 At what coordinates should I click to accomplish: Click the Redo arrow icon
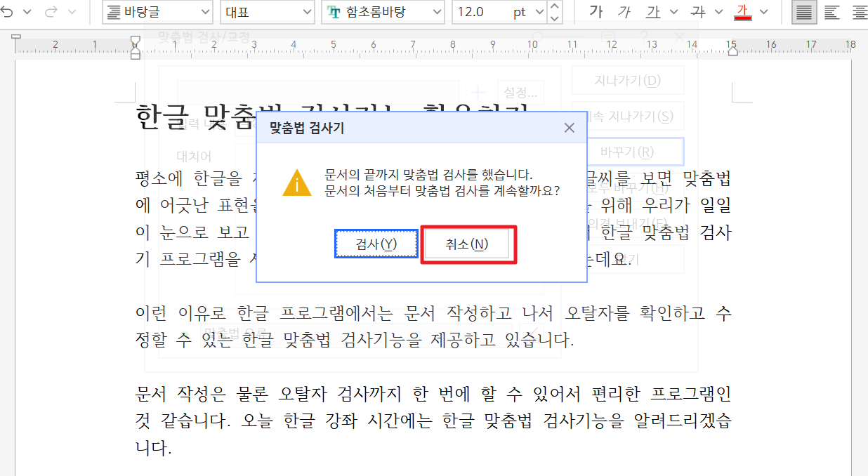51,12
